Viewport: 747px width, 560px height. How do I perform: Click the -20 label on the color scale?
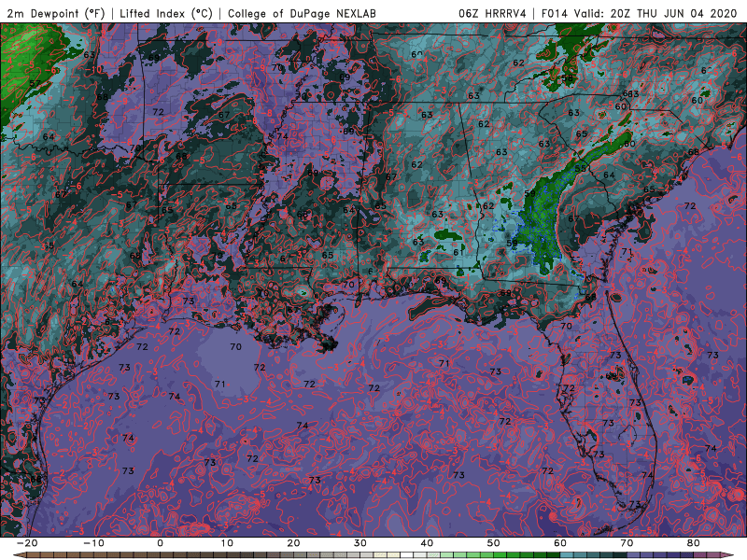point(27,543)
